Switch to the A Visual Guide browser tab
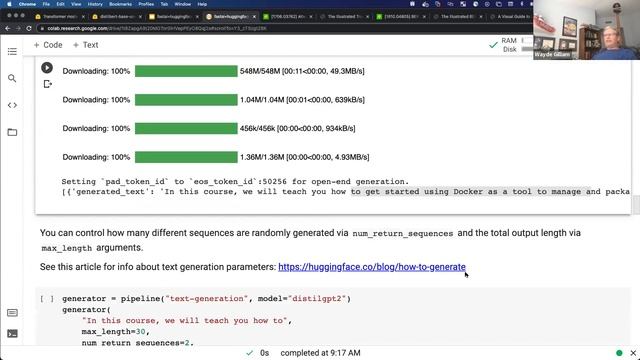640x360 pixels. [x=510, y=17]
